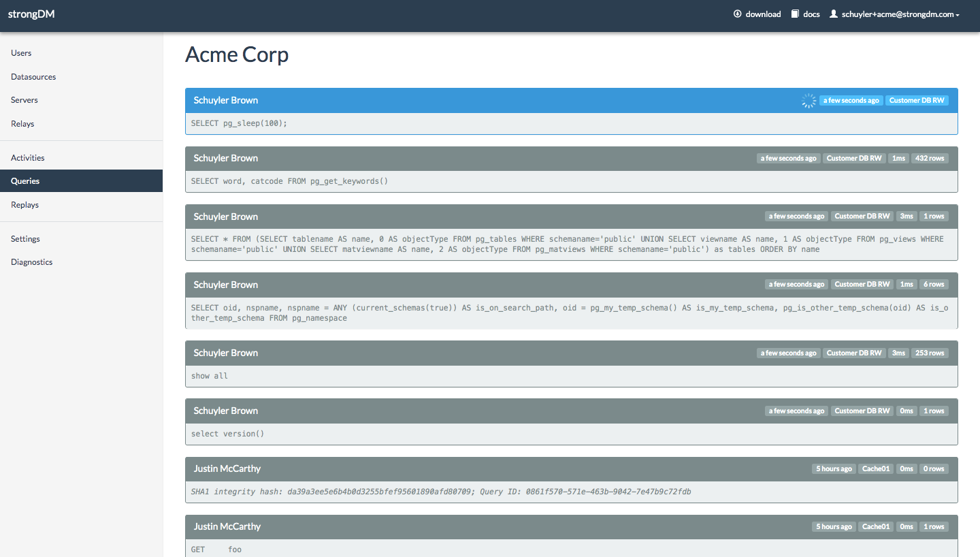Click the pg_get_keywords query text
Viewport: 980px width, 557px height.
point(289,181)
